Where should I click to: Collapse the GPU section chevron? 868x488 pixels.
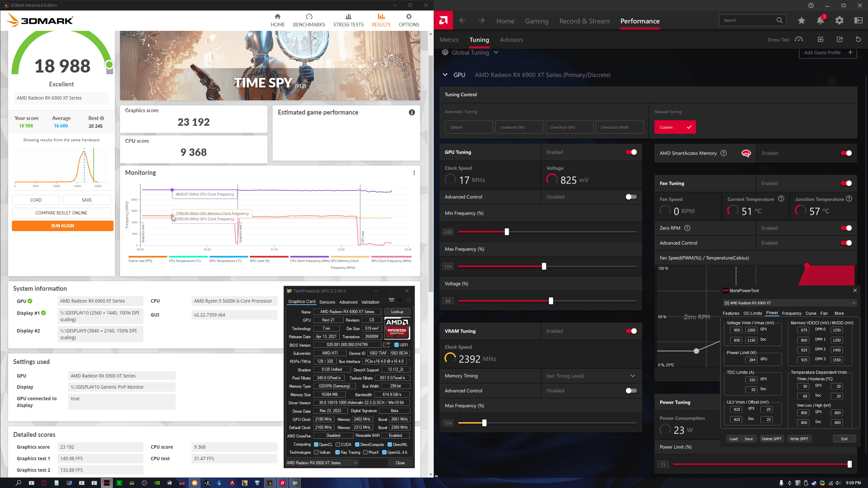tap(445, 75)
